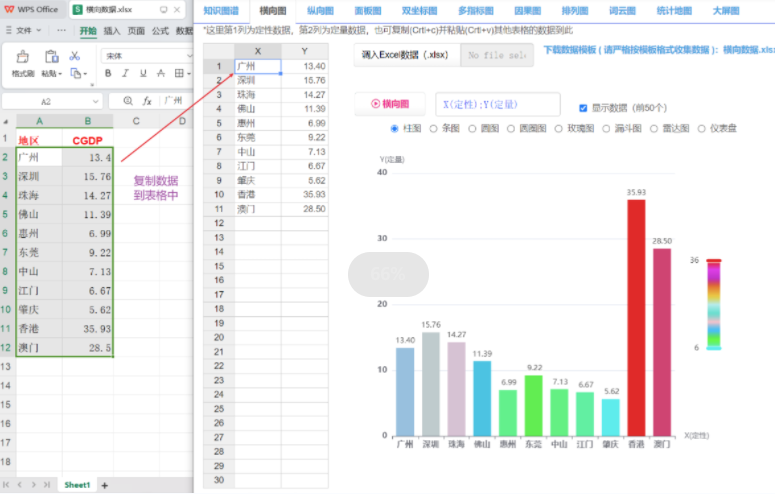Click the select-all corner of the WPS sheet
The height and width of the screenshot is (494, 775).
tap(6, 121)
